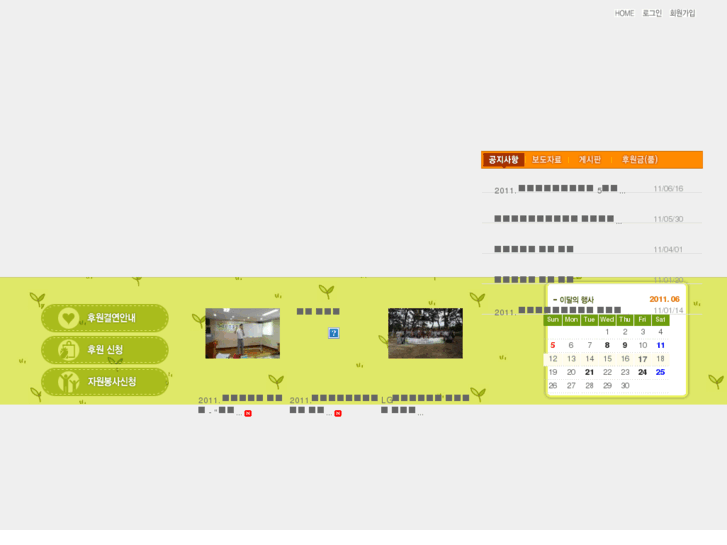Open the caption under the first photo starting 2011.
This screenshot has width=727, height=545.
coord(240,404)
